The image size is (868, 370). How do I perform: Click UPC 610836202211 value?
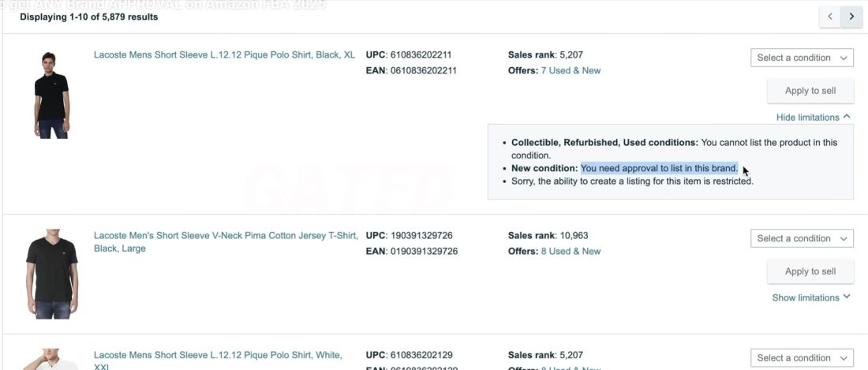tap(421, 55)
